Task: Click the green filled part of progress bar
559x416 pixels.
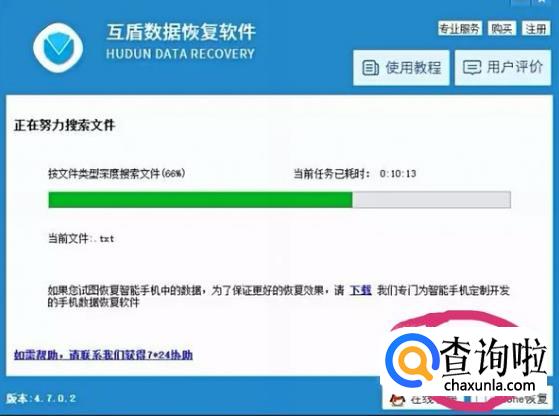Action: pos(200,200)
